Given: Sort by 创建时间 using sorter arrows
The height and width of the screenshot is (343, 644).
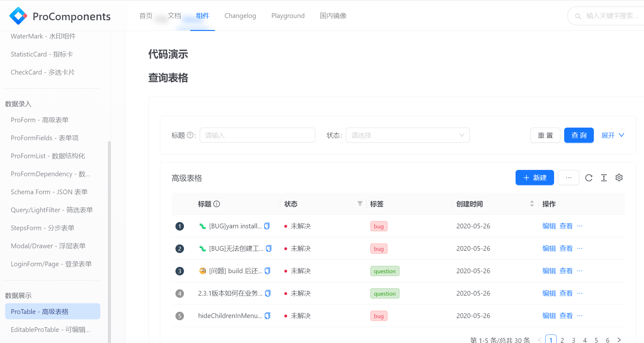Looking at the screenshot, I should 532,204.
